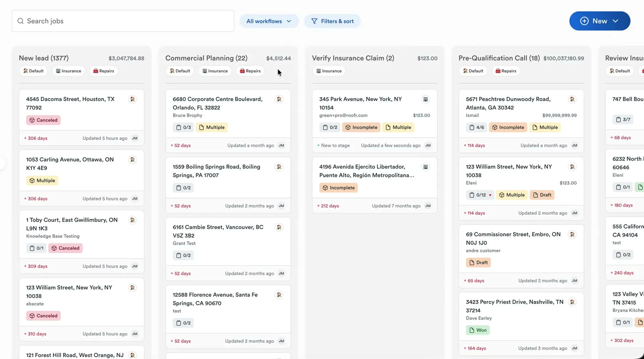644x359 pixels.
Task: Click Canceled badge on 4545 Dacoma Street card
Action: 43,120
